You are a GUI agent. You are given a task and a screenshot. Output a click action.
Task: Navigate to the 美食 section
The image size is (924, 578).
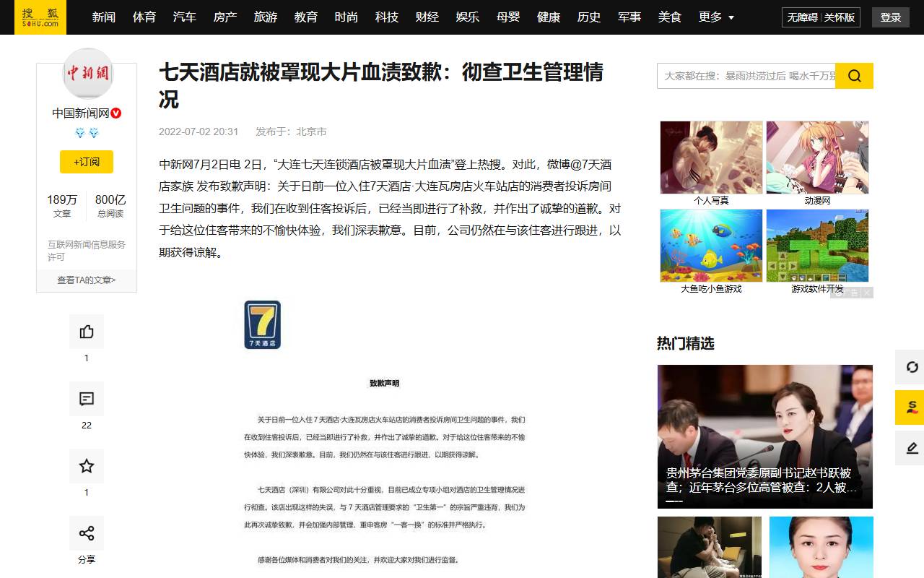coord(670,17)
